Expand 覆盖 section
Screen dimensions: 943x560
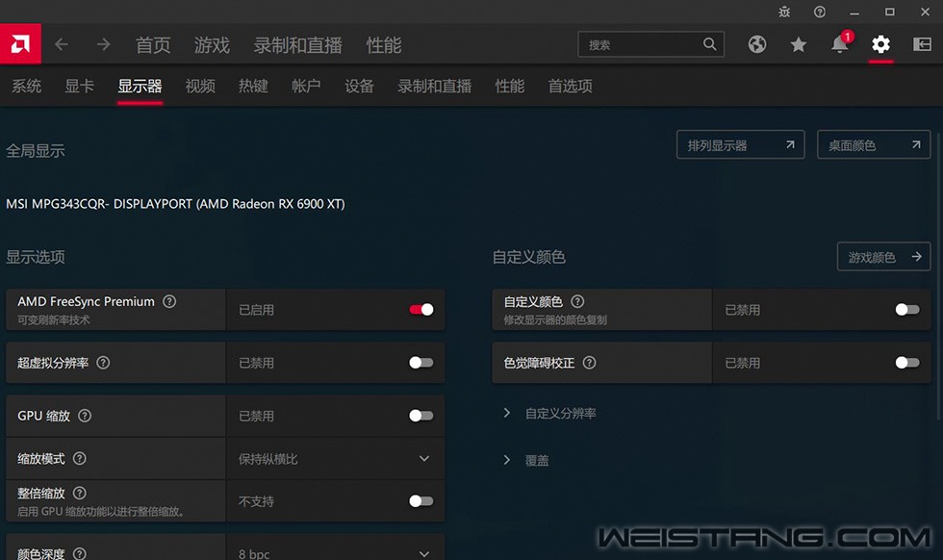[525, 460]
